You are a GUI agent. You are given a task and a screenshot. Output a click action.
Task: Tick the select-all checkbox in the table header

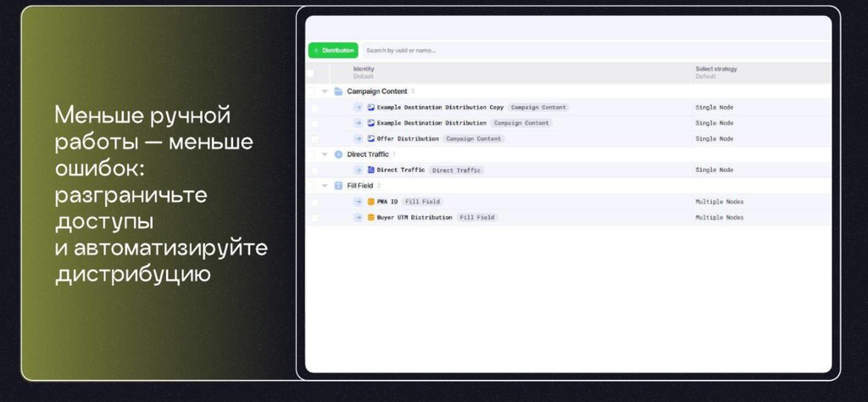[x=310, y=73]
